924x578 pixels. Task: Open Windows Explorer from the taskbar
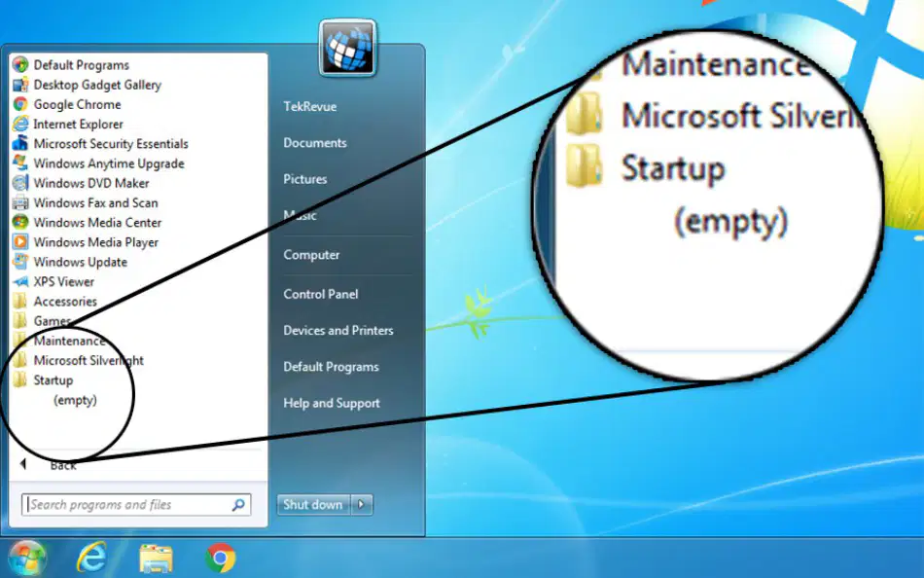(157, 560)
